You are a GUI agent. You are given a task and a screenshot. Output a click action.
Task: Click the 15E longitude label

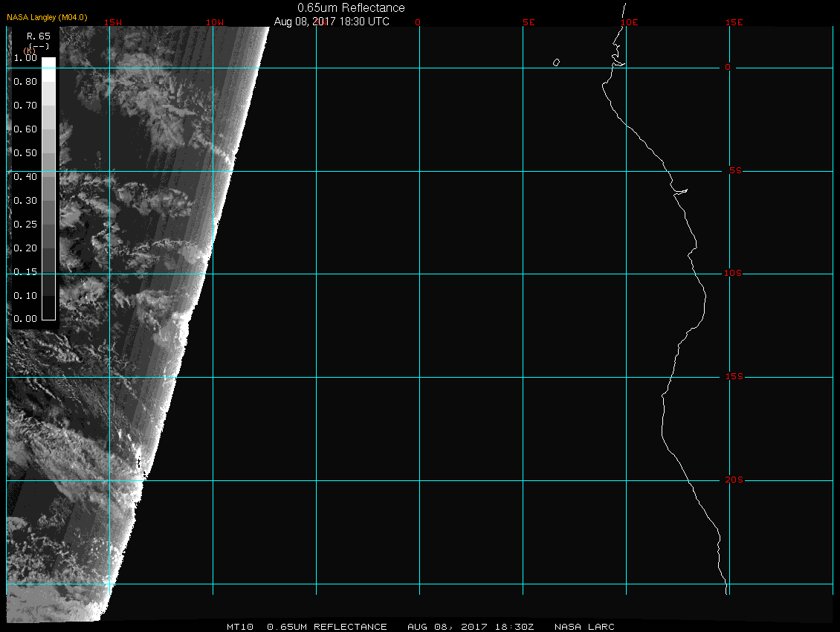734,22
